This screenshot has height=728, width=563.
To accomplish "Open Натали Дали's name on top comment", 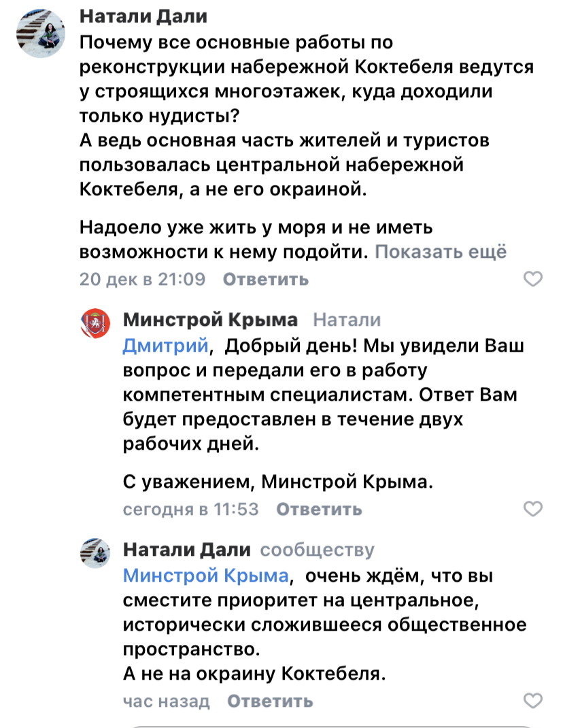I will pos(143,16).
